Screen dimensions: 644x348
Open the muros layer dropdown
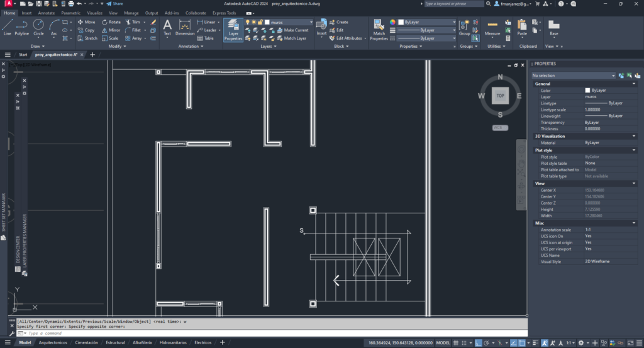289,22
